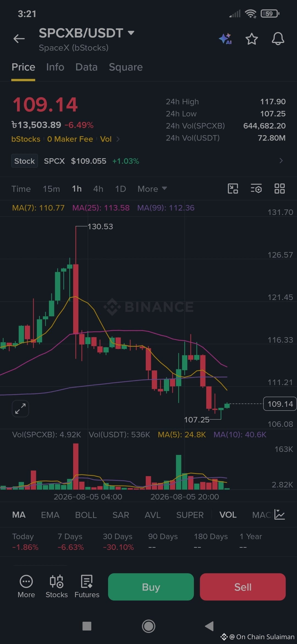The image size is (297, 644).
Task: Tap the Android recent apps square
Action: click(87, 626)
